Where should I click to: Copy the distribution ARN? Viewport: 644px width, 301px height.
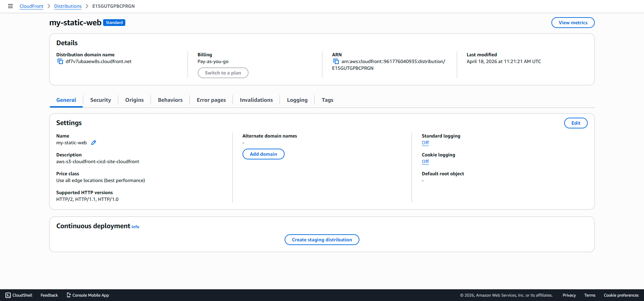point(336,61)
